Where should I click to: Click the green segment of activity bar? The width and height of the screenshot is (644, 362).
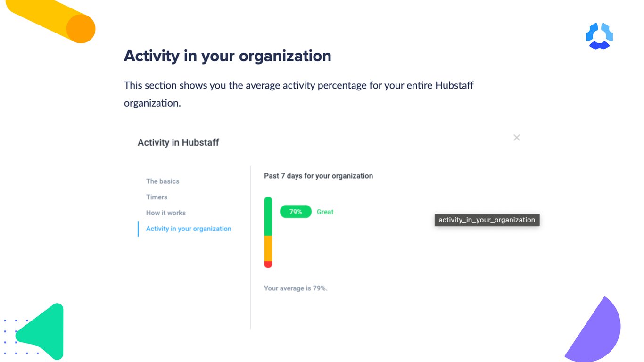click(x=268, y=216)
